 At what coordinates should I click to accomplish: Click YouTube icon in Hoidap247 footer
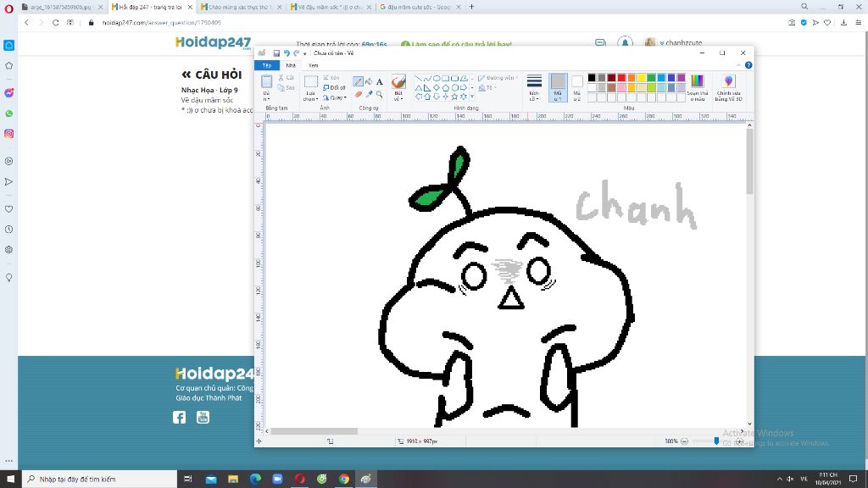(x=203, y=417)
